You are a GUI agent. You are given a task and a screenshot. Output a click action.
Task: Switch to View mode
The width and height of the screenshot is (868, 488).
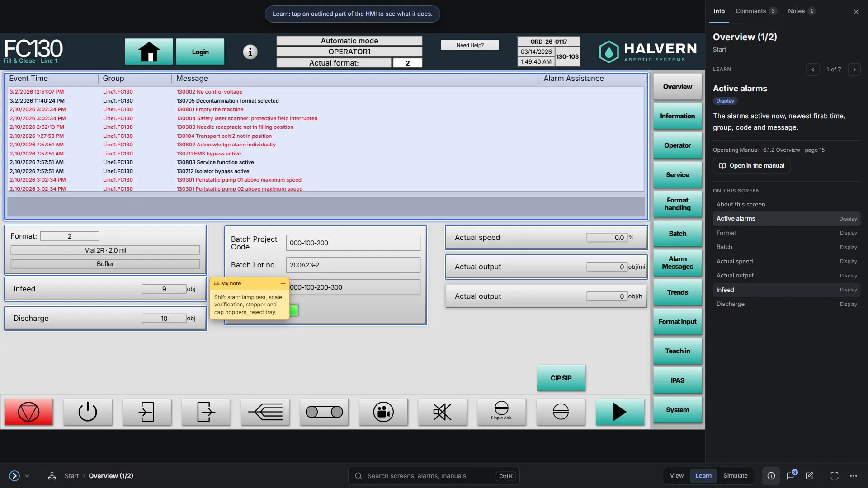677,475
